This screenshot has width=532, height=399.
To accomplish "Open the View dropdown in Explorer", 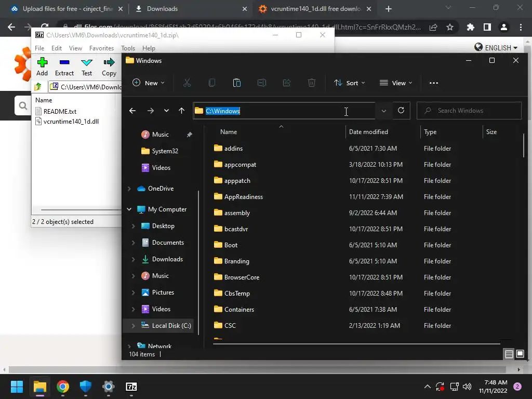I will coord(396,83).
